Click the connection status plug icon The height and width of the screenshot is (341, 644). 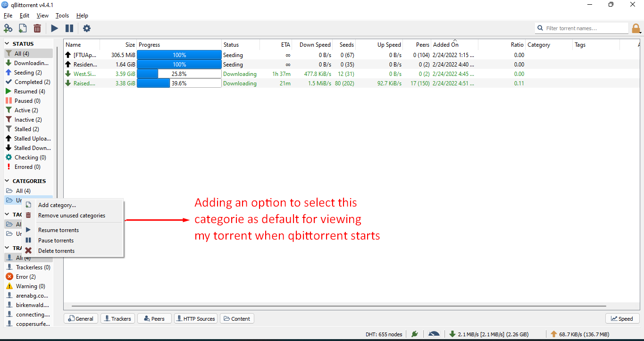[x=415, y=334]
